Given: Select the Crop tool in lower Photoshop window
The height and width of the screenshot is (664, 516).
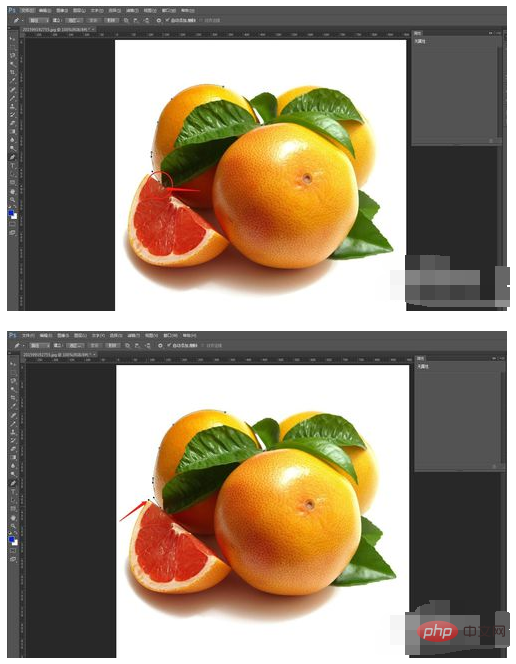Looking at the screenshot, I should pyautogui.click(x=13, y=398).
